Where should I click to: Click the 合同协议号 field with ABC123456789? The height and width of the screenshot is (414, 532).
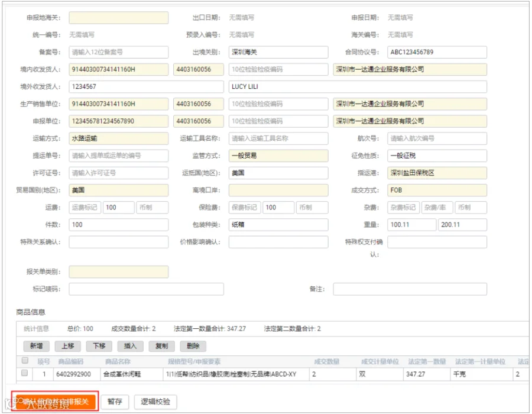437,52
